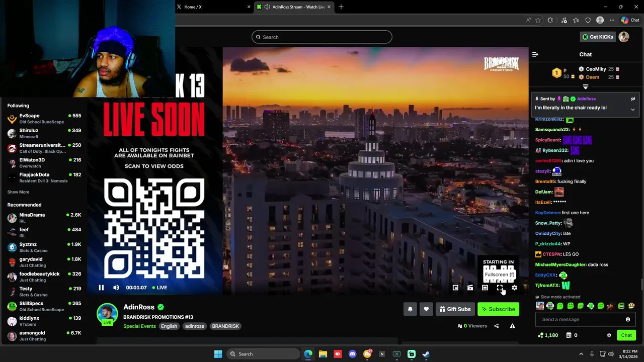
Task: Click the Kick search box
Action: (x=322, y=37)
